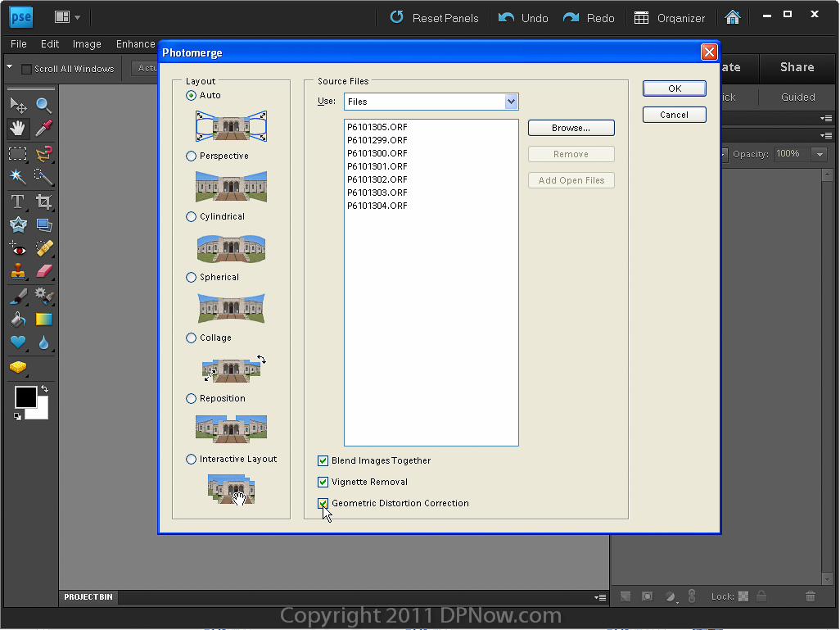Toggle Vignette Removal checkbox

tap(323, 483)
